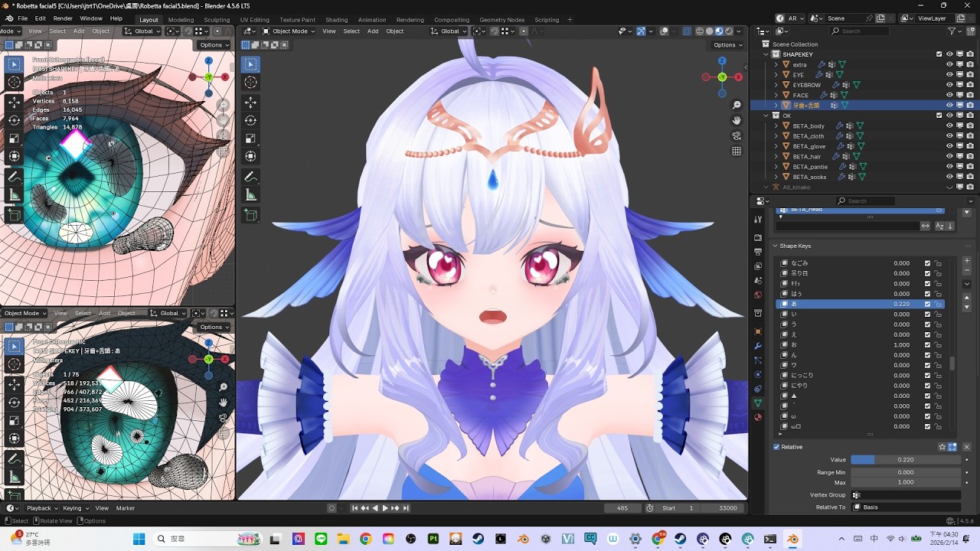Add a new shape key with plus button
Image resolution: width=980 pixels, height=551 pixels.
(966, 260)
